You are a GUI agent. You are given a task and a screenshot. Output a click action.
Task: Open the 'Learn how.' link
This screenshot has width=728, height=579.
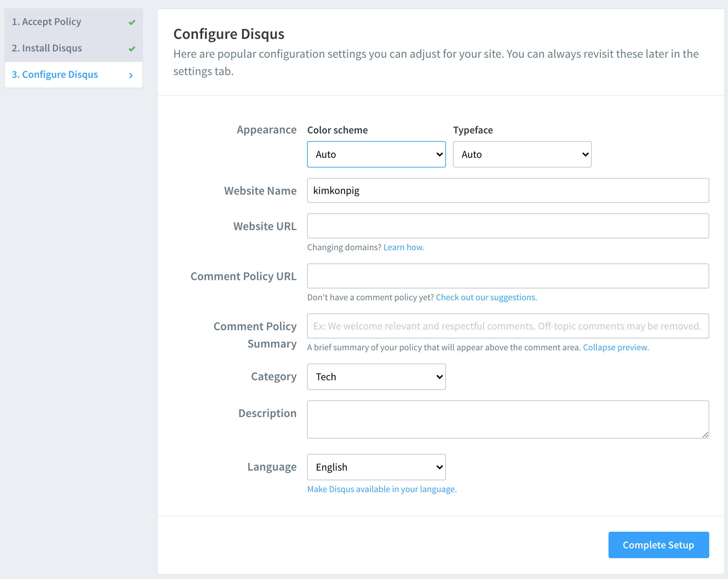click(x=404, y=247)
